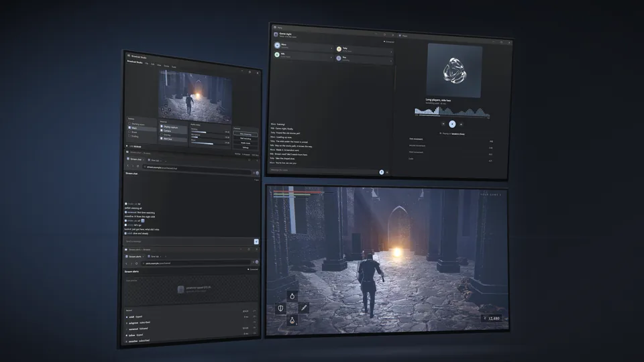Pause playback in the Player window
The height and width of the screenshot is (362, 644).
tap(452, 124)
